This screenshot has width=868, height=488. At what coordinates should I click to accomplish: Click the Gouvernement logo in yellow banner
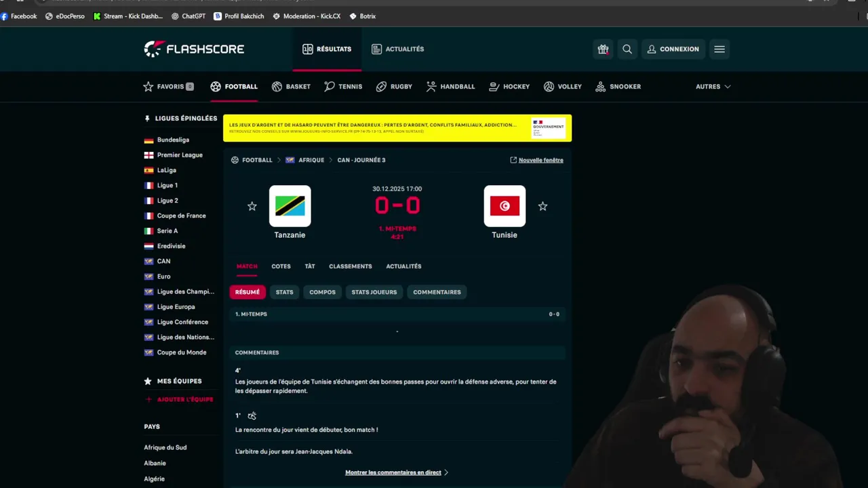tap(548, 128)
